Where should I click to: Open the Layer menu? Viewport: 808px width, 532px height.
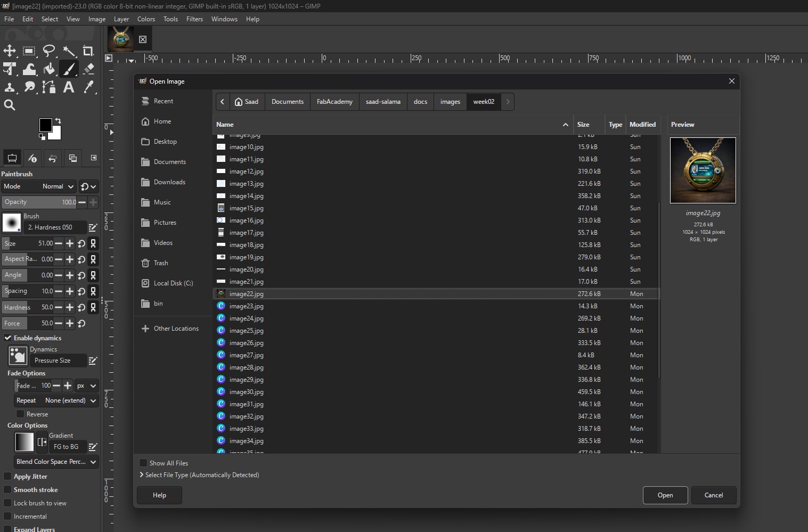(121, 19)
